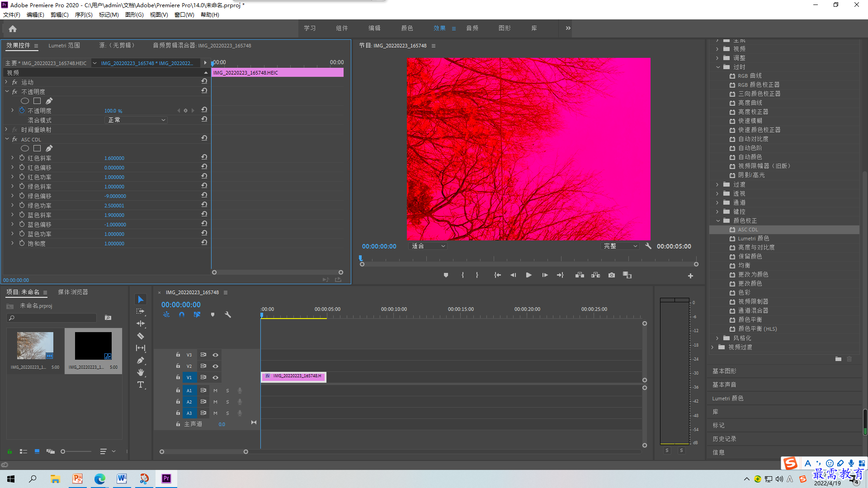Open the 基本图形 panel
This screenshot has height=488, width=868.
point(724,371)
